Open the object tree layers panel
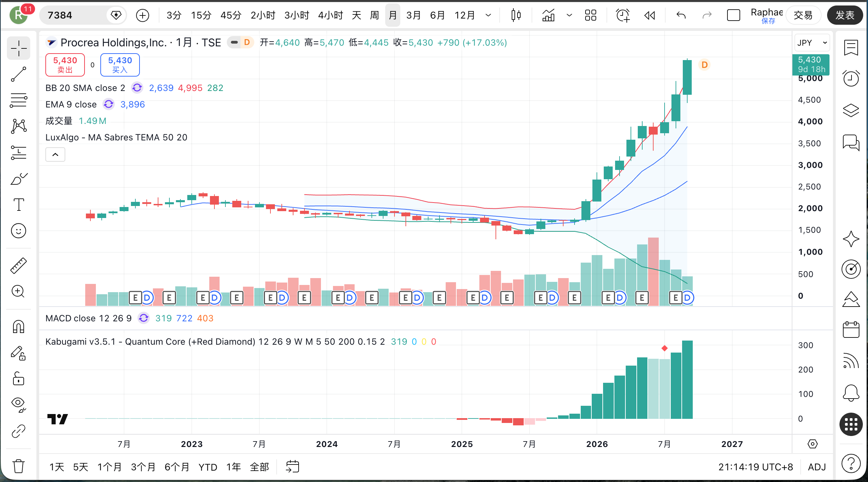The image size is (868, 482). (851, 110)
